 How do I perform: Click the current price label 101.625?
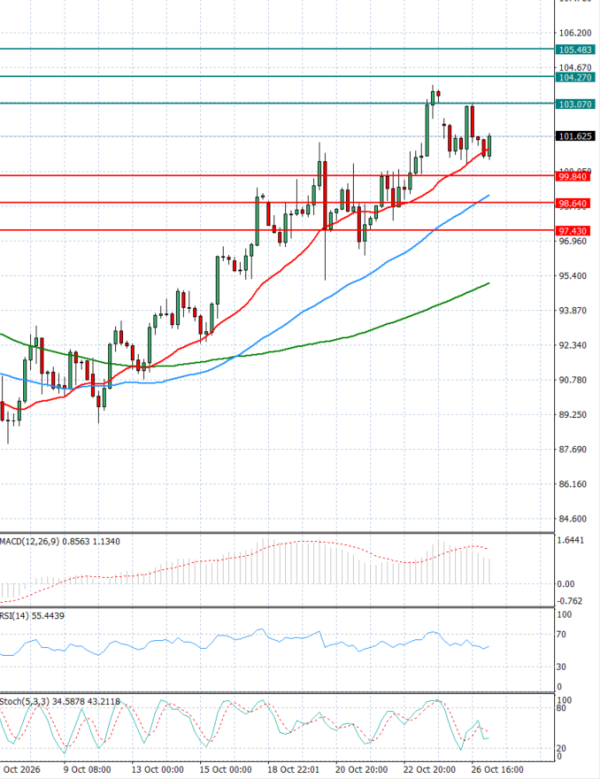[575, 136]
